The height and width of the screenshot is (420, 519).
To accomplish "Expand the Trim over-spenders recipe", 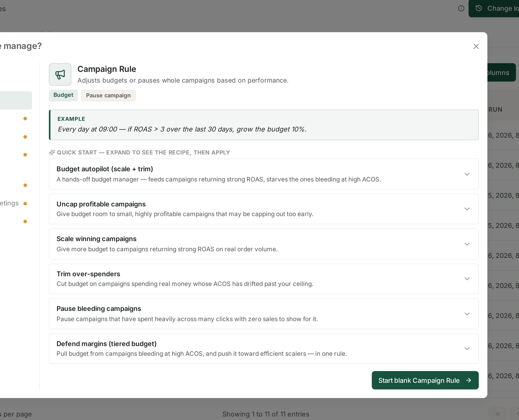I will click(264, 279).
